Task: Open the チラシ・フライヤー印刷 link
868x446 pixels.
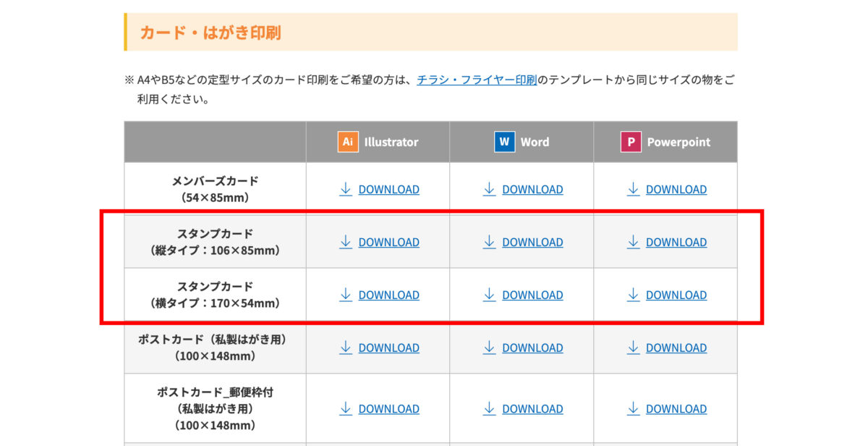Action: (477, 80)
